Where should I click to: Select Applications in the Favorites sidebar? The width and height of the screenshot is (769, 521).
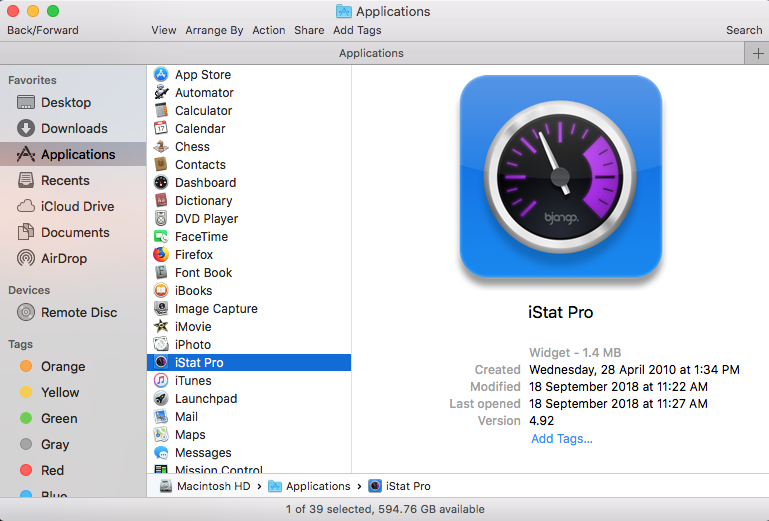[73, 154]
